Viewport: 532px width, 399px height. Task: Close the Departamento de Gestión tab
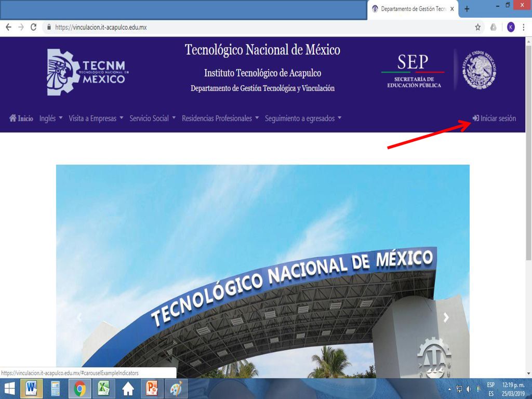pos(452,9)
